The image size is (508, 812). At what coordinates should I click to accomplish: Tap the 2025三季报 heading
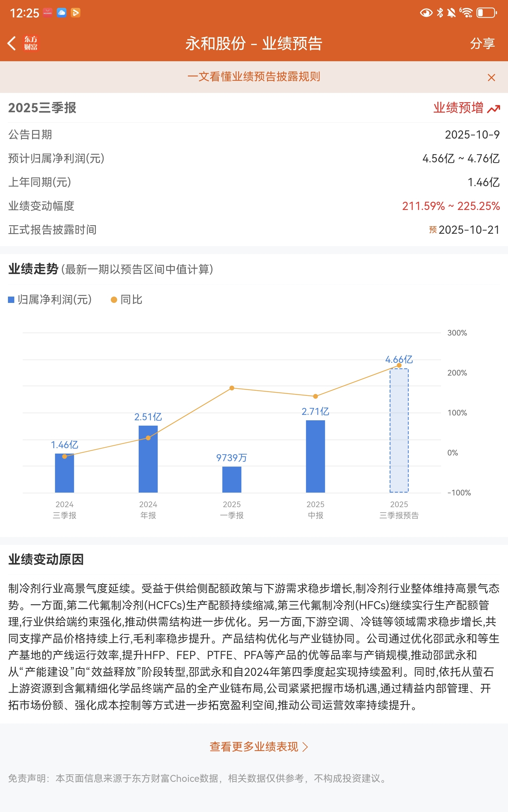tap(42, 108)
